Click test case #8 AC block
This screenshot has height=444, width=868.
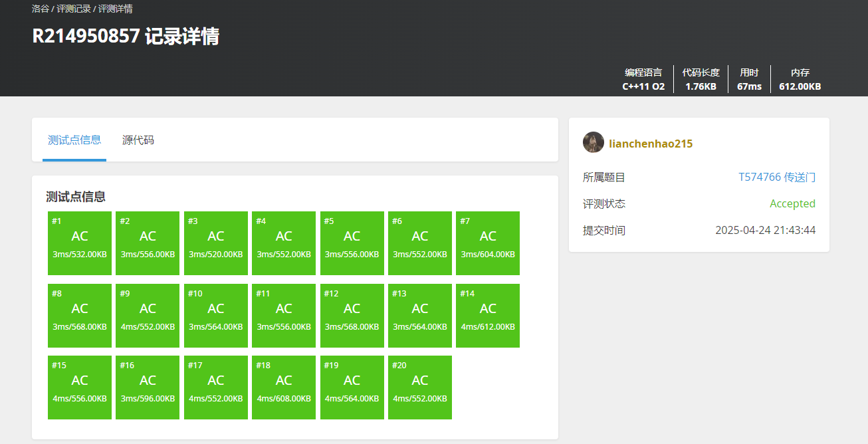(x=80, y=316)
